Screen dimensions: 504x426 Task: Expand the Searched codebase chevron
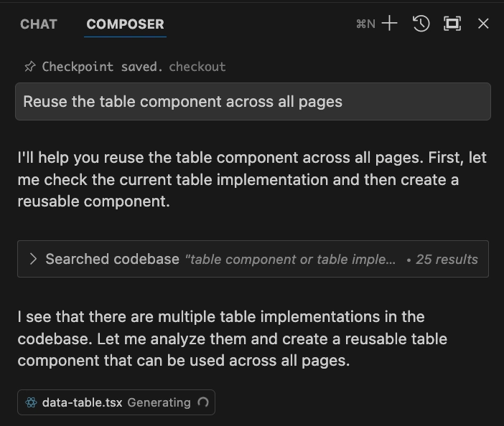tap(33, 259)
